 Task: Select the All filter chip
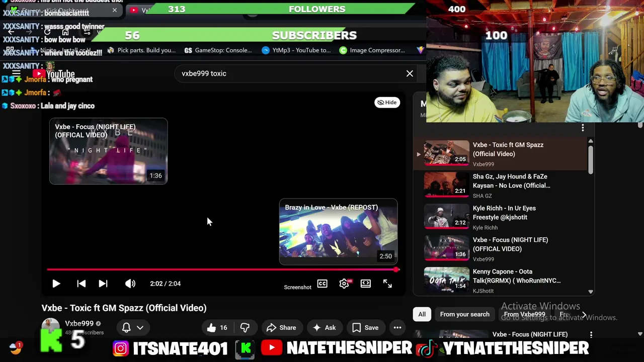[422, 314]
